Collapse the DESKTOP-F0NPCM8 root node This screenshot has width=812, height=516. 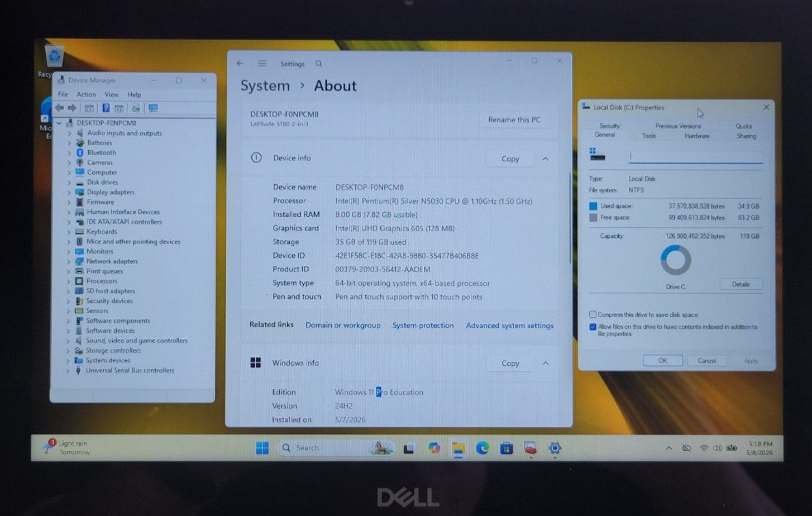[59, 123]
